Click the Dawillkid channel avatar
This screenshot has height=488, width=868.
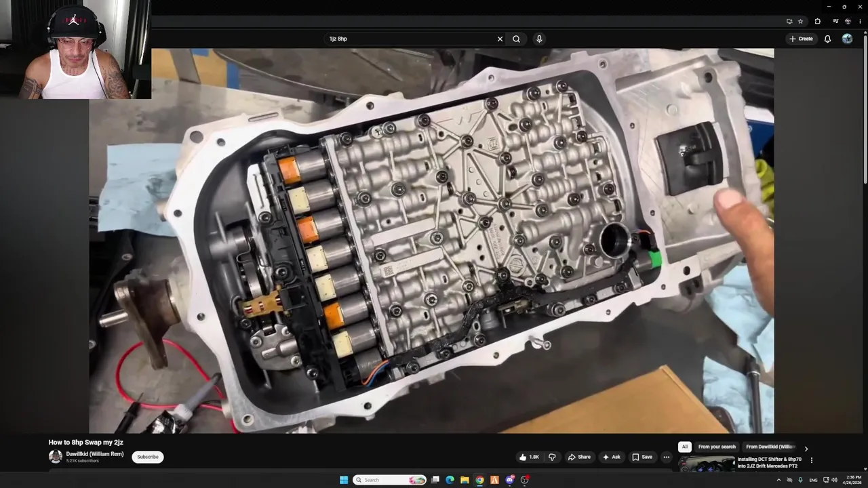click(x=56, y=457)
